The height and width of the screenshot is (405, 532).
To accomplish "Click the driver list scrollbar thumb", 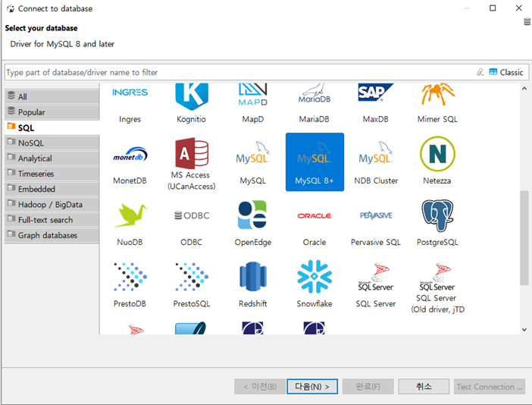I will click(x=524, y=237).
